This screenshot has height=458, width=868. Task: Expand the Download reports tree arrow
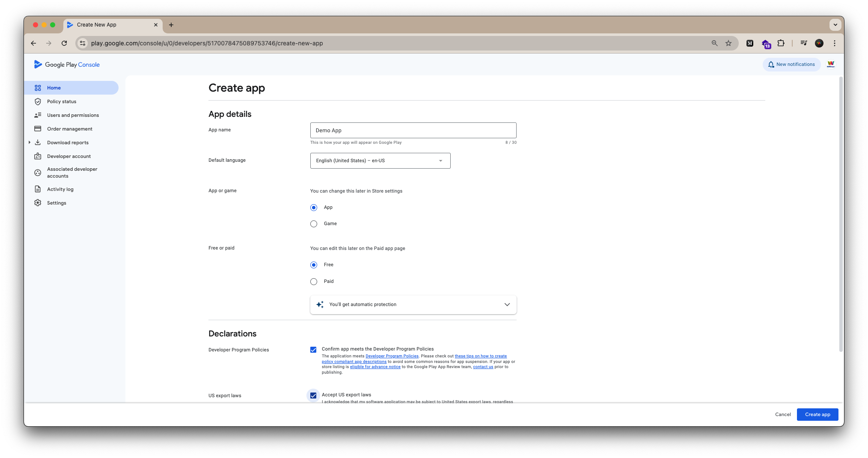pyautogui.click(x=29, y=143)
